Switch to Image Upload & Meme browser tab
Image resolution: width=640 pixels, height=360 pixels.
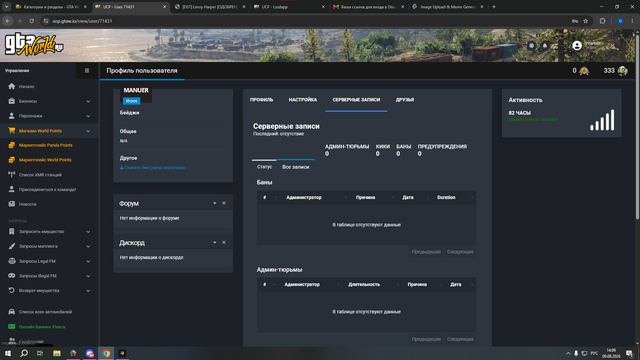point(447,7)
